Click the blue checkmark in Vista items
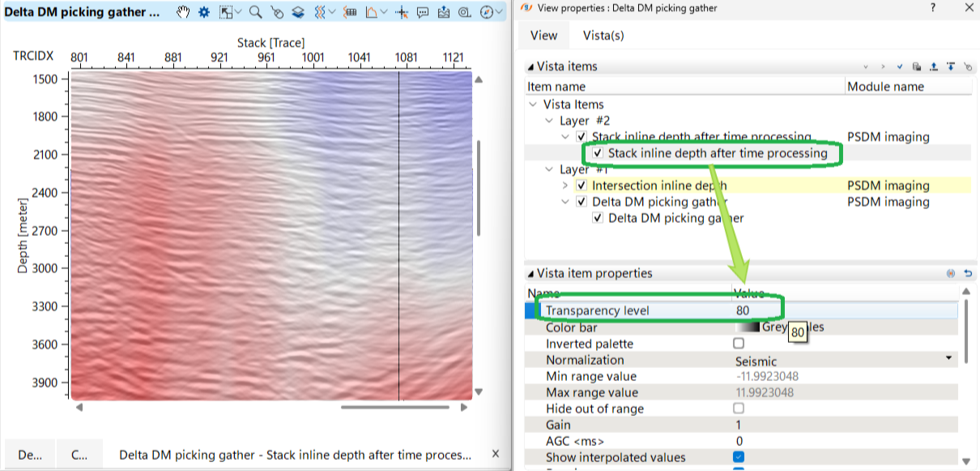980x471 pixels. [899, 66]
